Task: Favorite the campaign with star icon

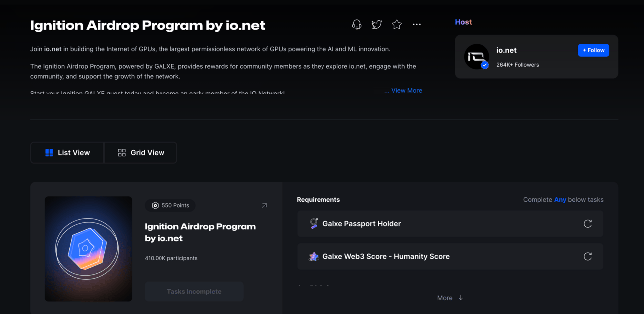Action: (397, 24)
